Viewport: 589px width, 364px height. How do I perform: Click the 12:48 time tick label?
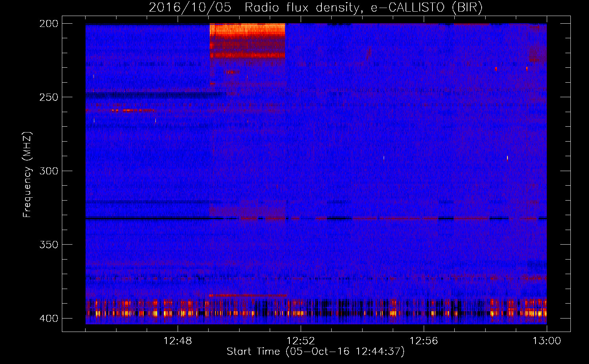tap(178, 341)
